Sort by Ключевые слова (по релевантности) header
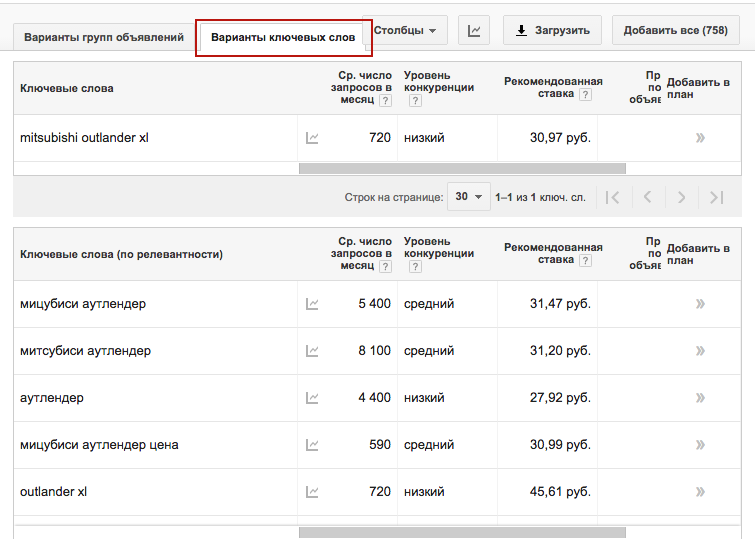Image resolution: width=755 pixels, height=539 pixels. point(121,254)
